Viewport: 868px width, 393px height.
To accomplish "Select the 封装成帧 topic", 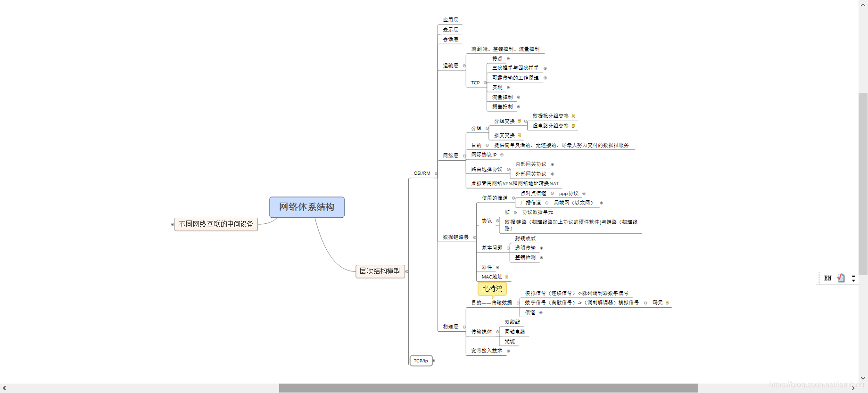I will tap(525, 238).
